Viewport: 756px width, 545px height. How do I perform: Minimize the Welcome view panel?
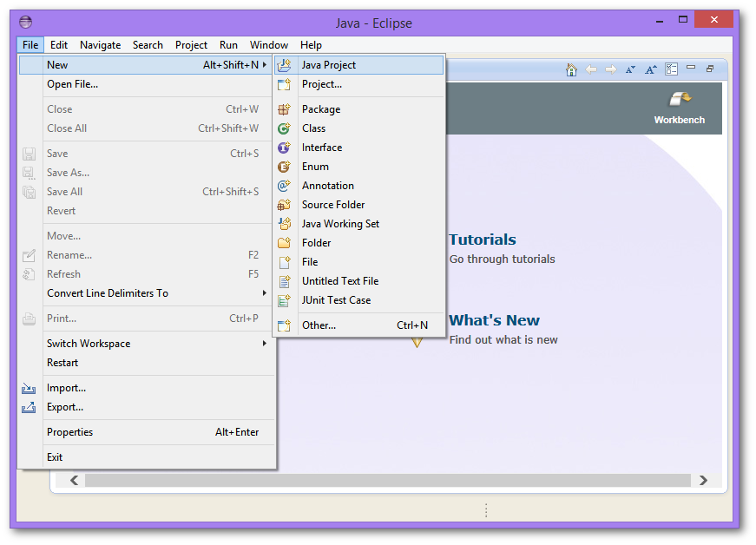[691, 68]
